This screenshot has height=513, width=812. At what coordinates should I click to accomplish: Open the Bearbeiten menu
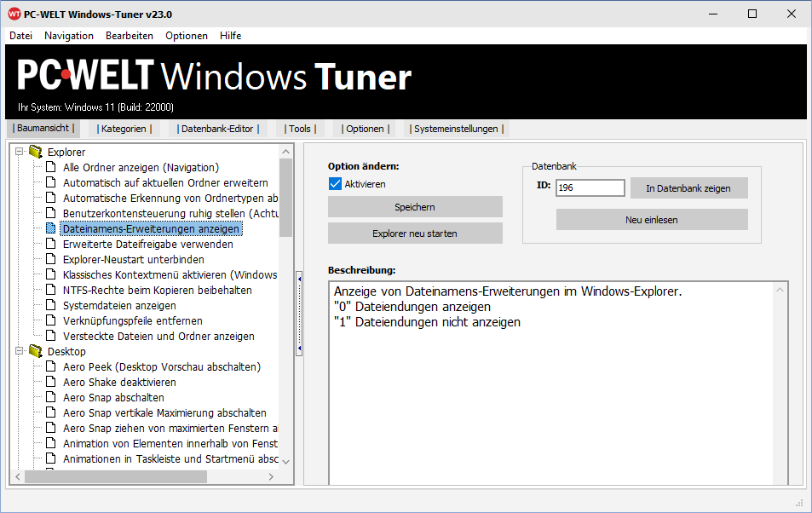click(x=130, y=36)
